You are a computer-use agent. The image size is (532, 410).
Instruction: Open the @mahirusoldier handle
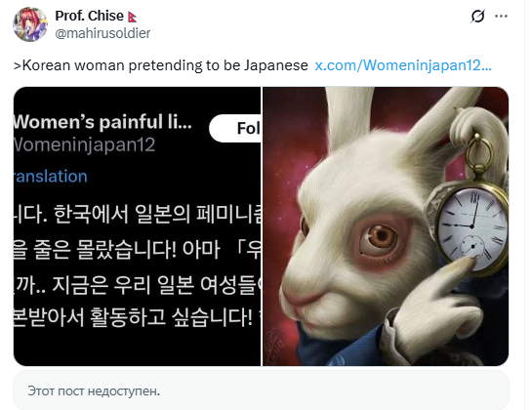pos(102,33)
